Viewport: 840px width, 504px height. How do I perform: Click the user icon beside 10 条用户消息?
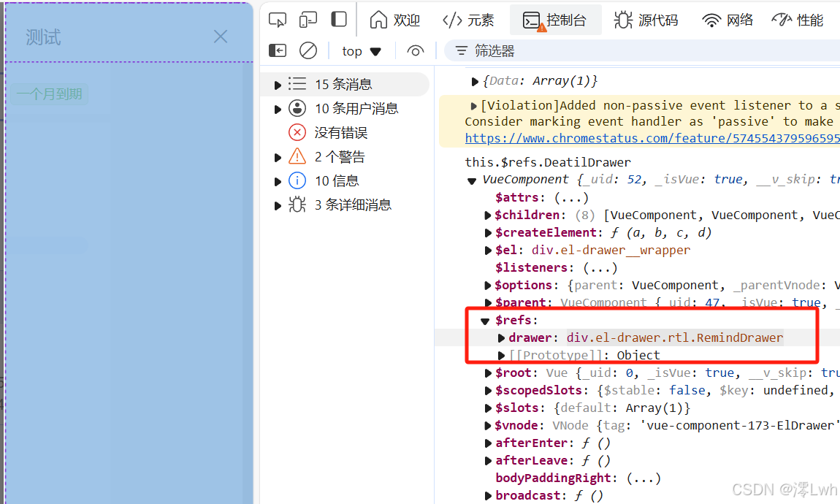coord(297,108)
